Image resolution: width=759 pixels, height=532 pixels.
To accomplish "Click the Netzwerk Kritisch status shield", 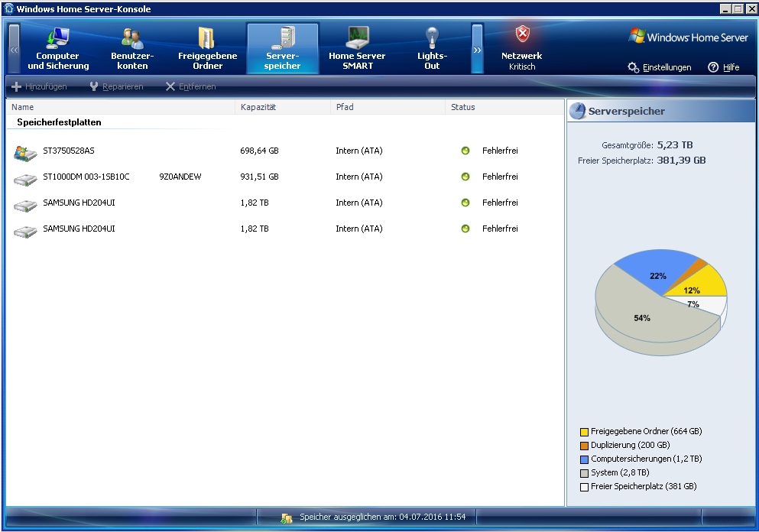I will pyautogui.click(x=522, y=34).
